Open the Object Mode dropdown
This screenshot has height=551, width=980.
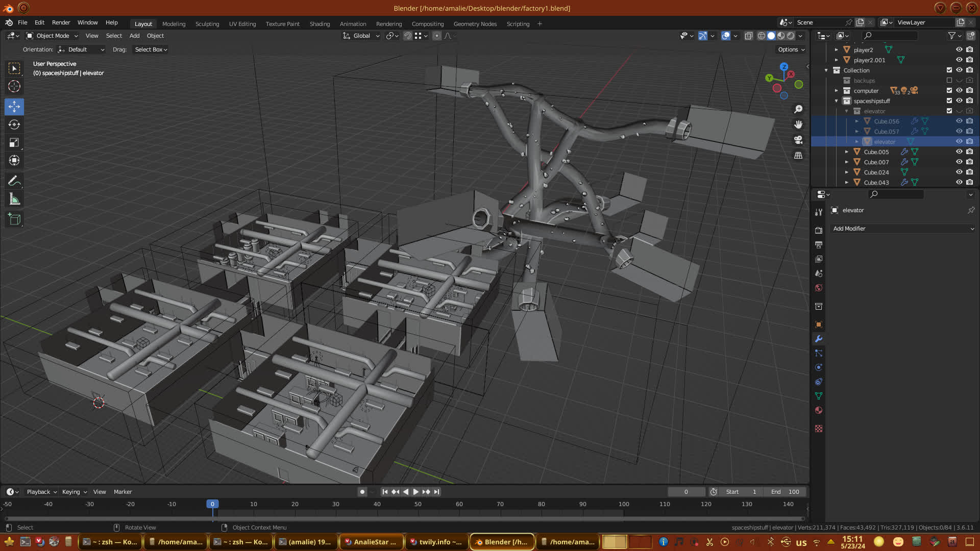[52, 36]
